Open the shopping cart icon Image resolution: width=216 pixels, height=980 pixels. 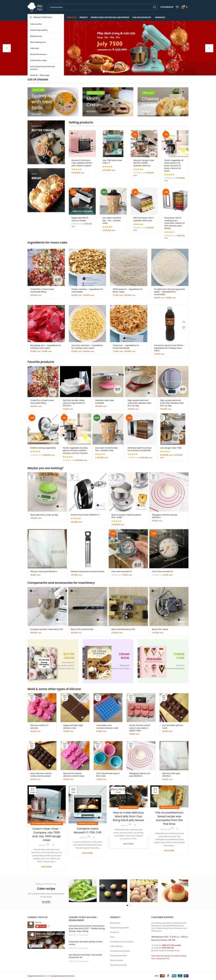click(x=183, y=7)
